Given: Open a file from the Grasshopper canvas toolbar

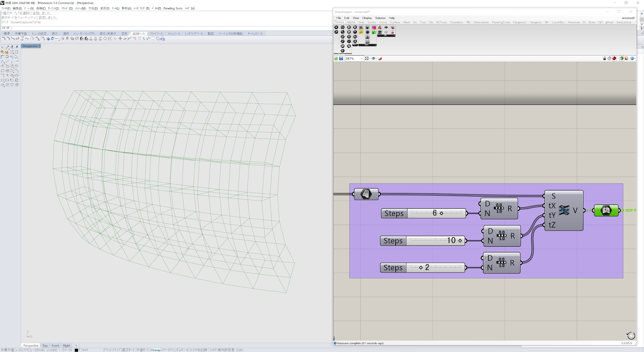Looking at the screenshot, I should tap(336, 59).
